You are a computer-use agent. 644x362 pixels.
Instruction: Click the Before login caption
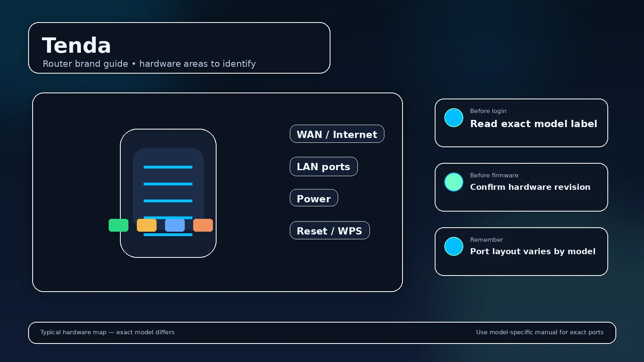[x=488, y=111]
